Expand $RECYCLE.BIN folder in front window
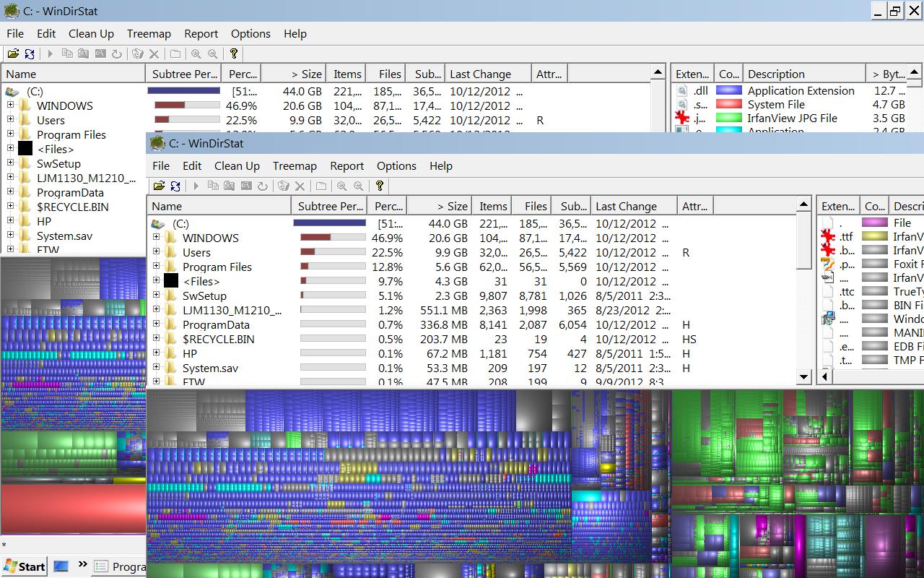 (x=156, y=338)
